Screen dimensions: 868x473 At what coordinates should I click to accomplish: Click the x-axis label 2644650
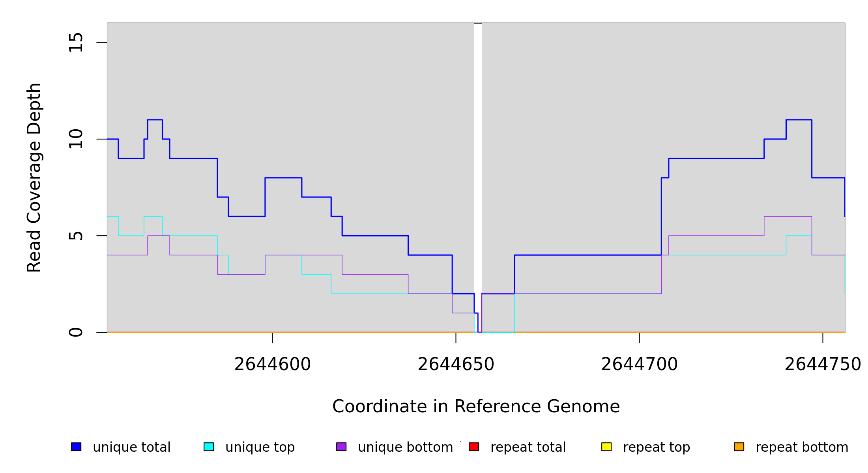pos(456,365)
